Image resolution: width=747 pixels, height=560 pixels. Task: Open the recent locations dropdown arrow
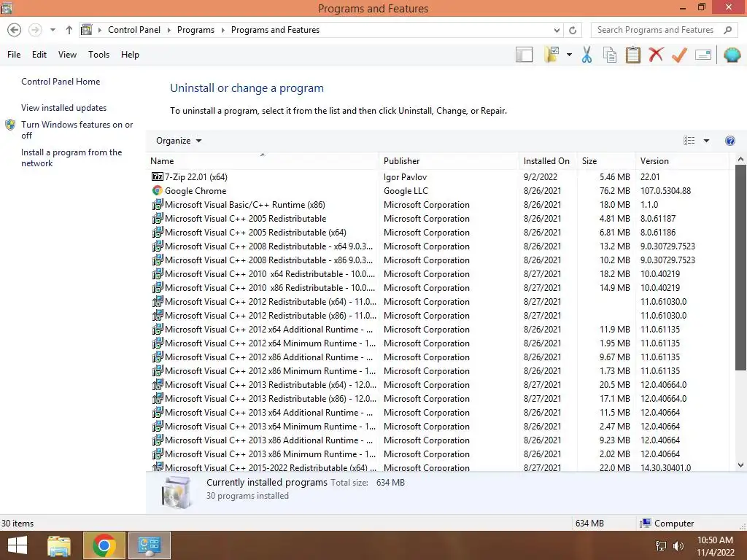[x=53, y=30]
